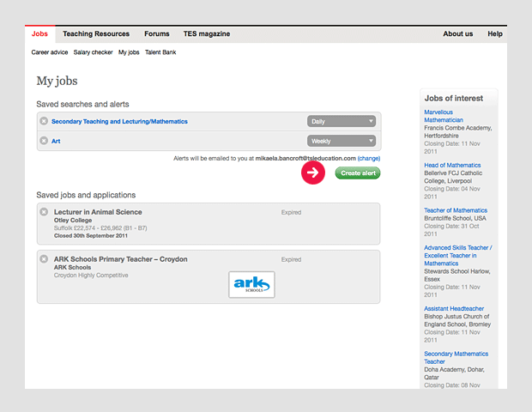This screenshot has height=412, width=532.
Task: Open the Salary checker link
Action: [94, 52]
